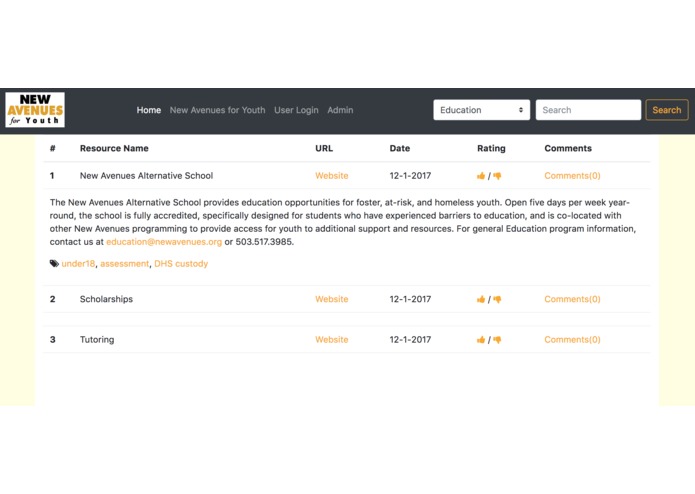Click the Rating column header
695x494 pixels.
coord(491,148)
